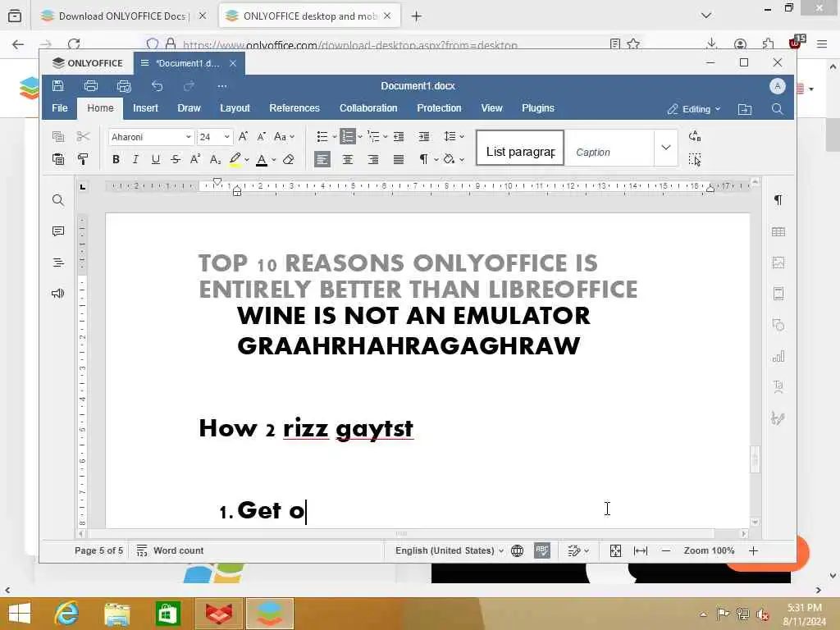This screenshot has height=630, width=840.
Task: Open the Headings navigation panel
Action: 58,262
